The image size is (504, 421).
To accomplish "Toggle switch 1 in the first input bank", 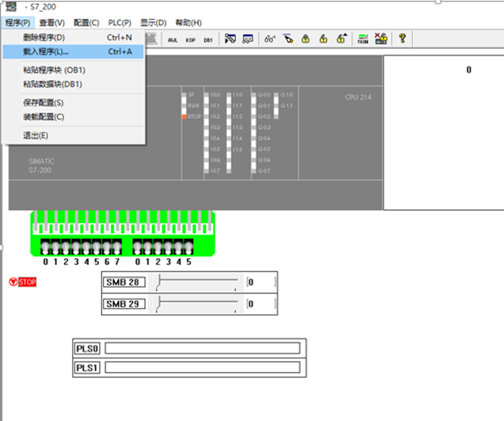I will coord(55,247).
